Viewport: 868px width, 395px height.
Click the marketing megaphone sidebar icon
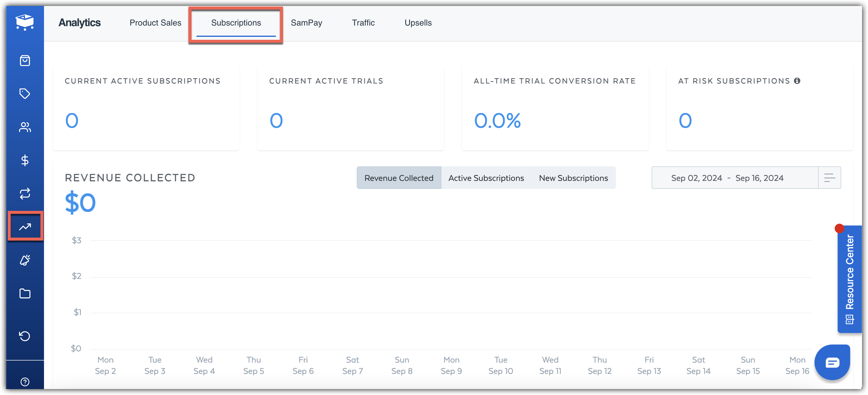click(25, 260)
